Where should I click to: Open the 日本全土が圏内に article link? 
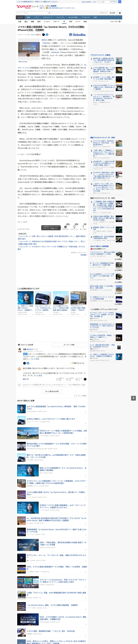coord(51,419)
